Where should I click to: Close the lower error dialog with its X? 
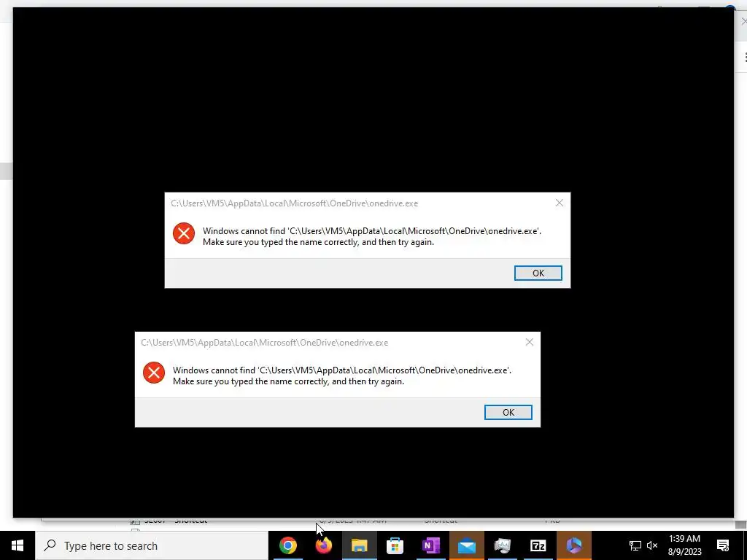(530, 343)
